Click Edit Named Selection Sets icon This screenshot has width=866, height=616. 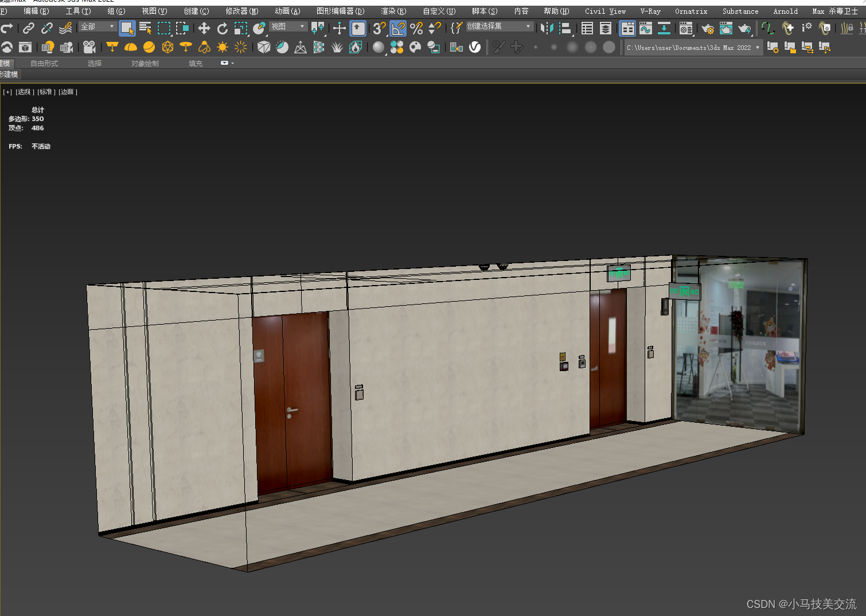coord(457,28)
